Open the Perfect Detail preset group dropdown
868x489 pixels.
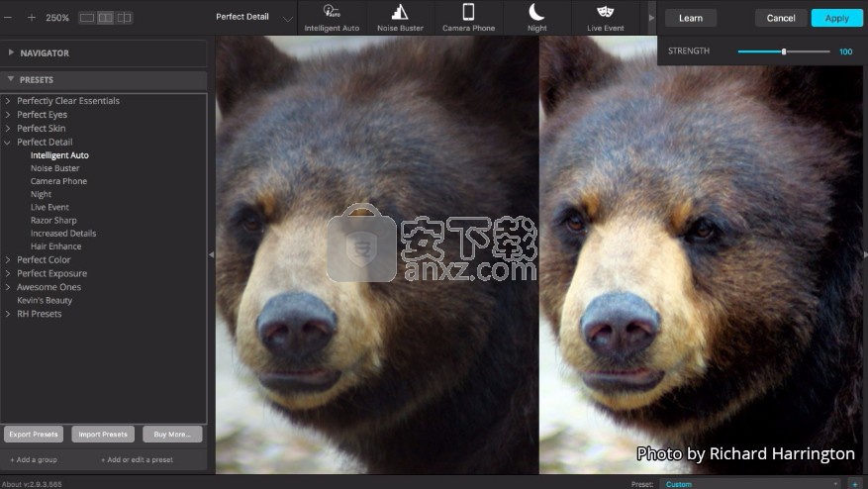click(254, 17)
